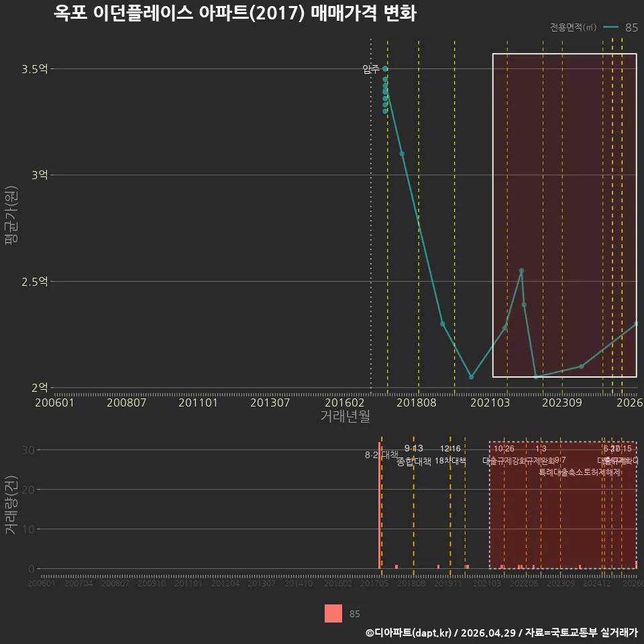
Task: Click the 10.26 대출규제강화 label in the volume chart
Action: click(x=504, y=455)
